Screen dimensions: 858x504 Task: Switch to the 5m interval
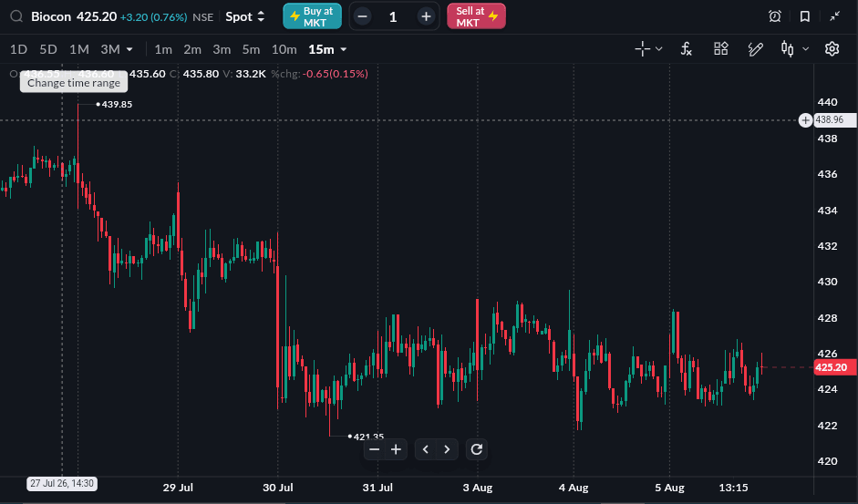(251, 49)
